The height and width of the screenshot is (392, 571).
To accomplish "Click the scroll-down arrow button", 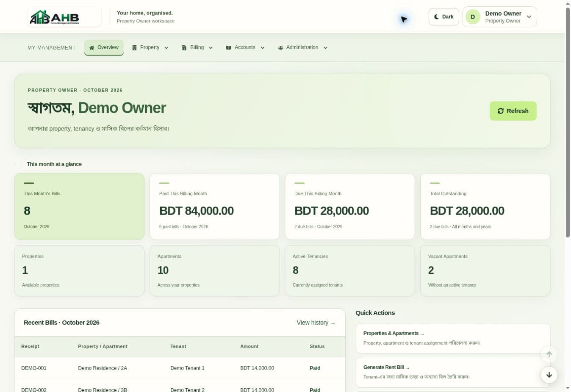I will pos(549,375).
